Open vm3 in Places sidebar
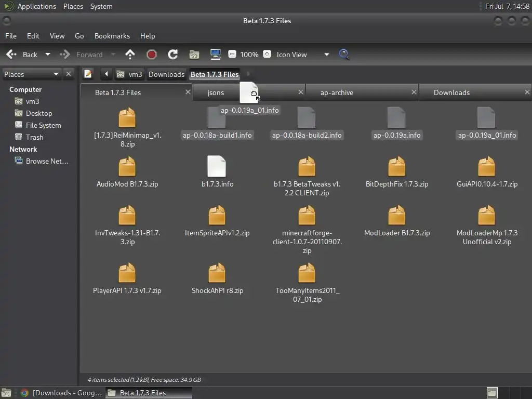Image resolution: width=532 pixels, height=399 pixels. click(x=32, y=101)
